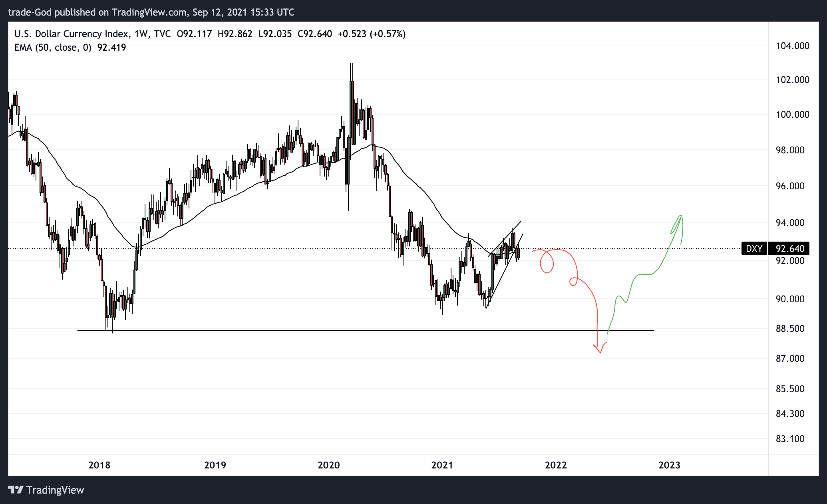Click the 2020 time axis label
The height and width of the screenshot is (504, 827).
[328, 465]
